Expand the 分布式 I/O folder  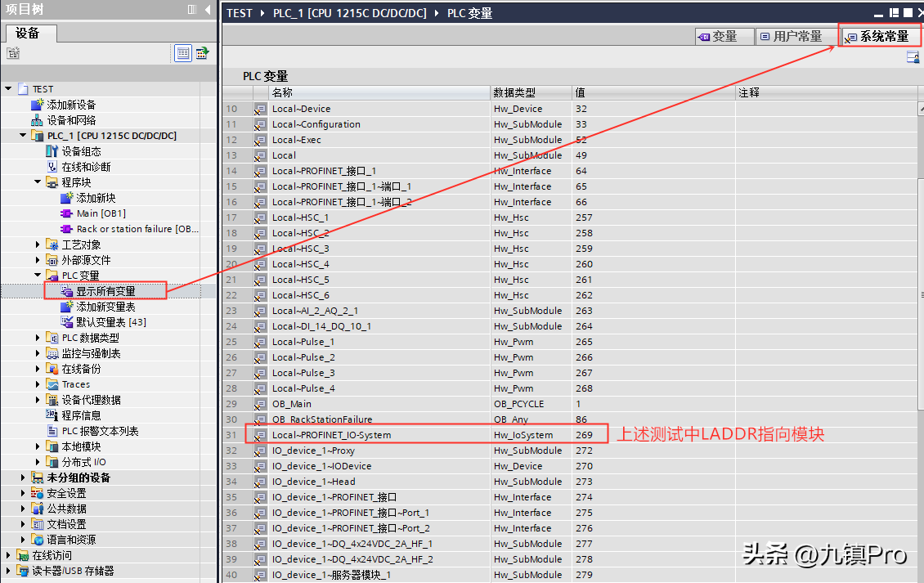(38, 462)
